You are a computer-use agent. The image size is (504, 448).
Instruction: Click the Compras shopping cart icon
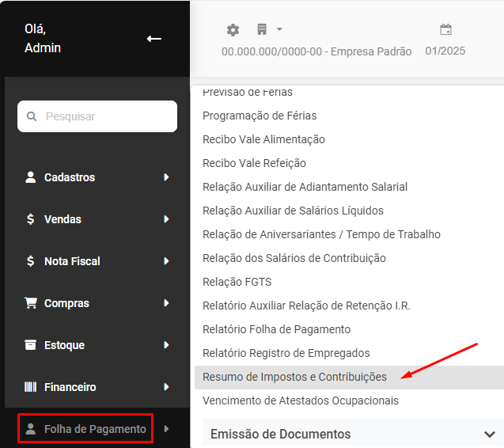[x=31, y=303]
